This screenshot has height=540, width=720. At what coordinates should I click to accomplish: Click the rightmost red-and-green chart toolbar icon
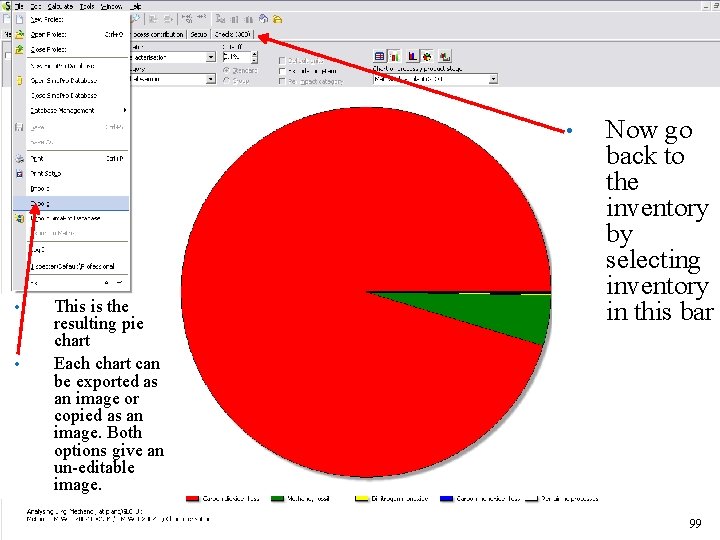[444, 56]
